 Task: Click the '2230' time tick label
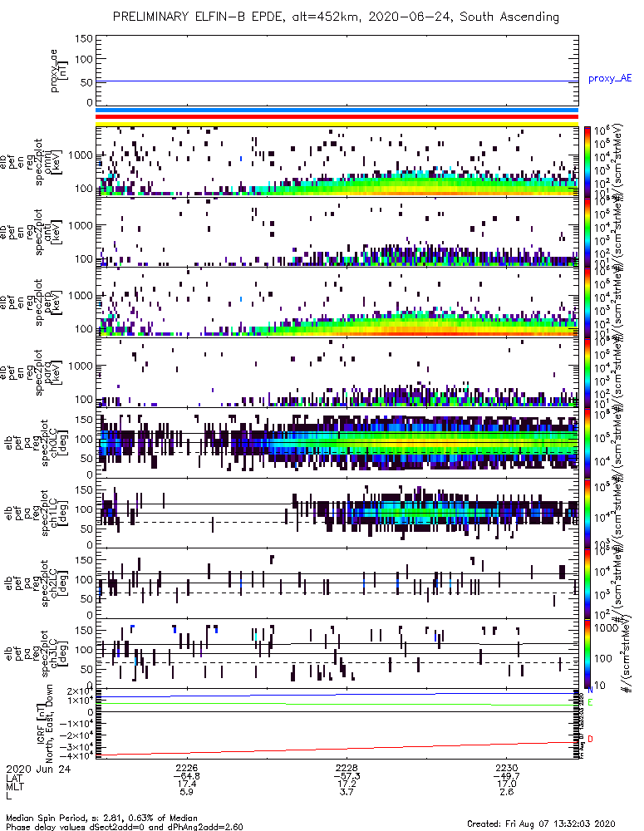coord(507,767)
